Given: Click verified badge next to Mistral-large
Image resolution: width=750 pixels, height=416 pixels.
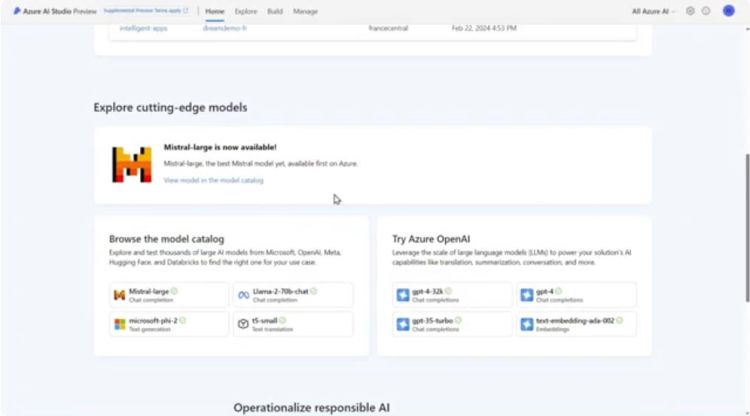Looking at the screenshot, I should click(174, 291).
